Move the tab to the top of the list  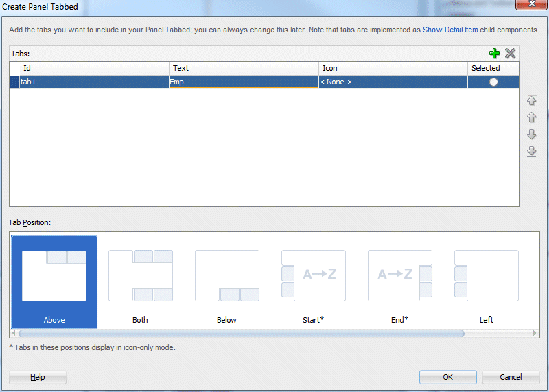(531, 100)
